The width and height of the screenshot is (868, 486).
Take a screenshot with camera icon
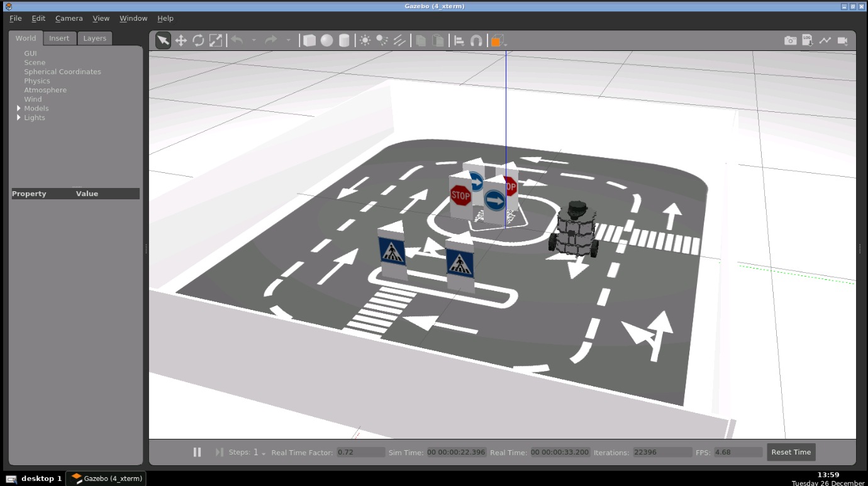click(x=790, y=41)
